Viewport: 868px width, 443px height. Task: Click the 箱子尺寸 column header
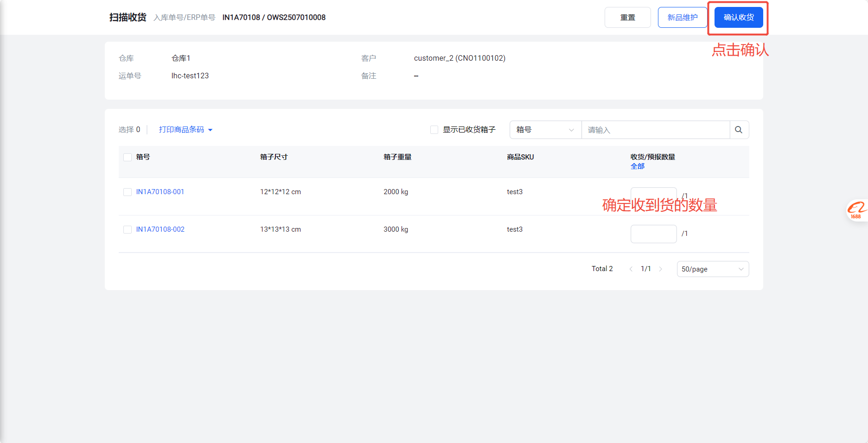[x=274, y=157]
